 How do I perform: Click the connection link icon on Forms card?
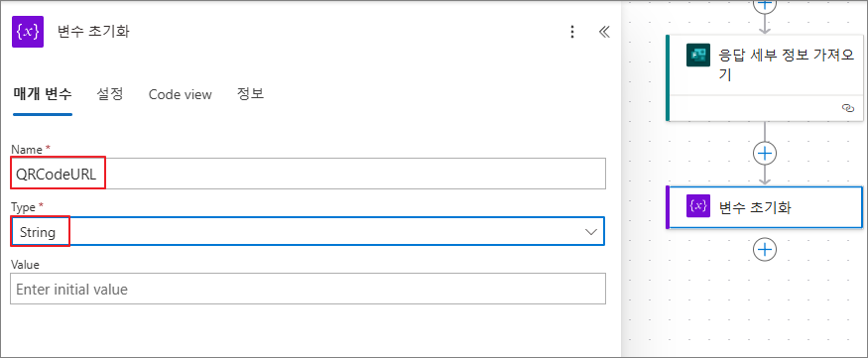tap(847, 108)
